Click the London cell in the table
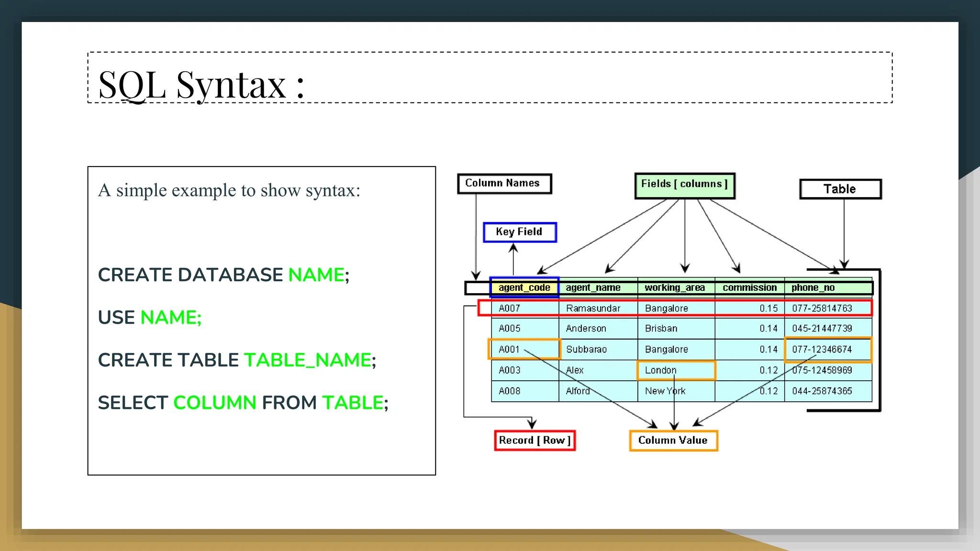The image size is (980, 551). click(661, 370)
